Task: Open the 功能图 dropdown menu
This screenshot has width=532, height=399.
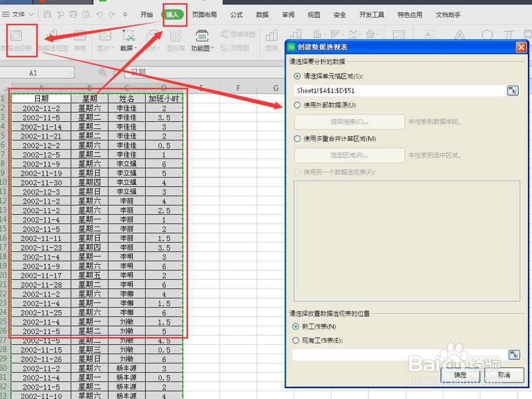Action: pyautogui.click(x=202, y=40)
